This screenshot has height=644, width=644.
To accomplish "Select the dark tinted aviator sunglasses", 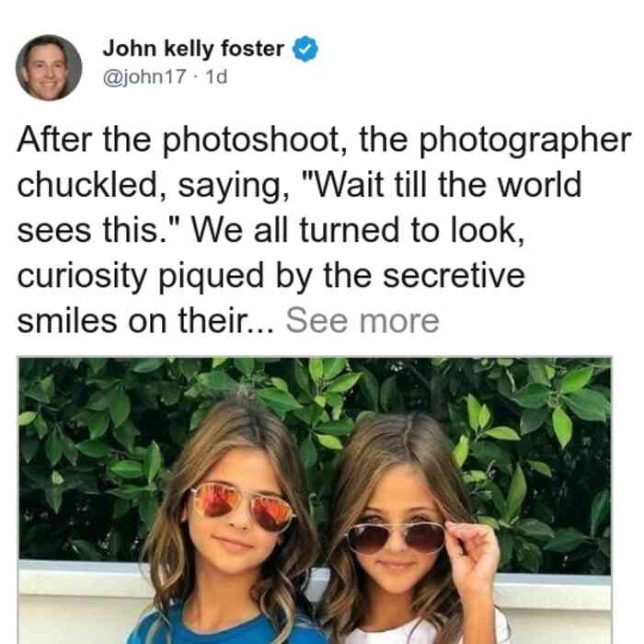I will [395, 537].
